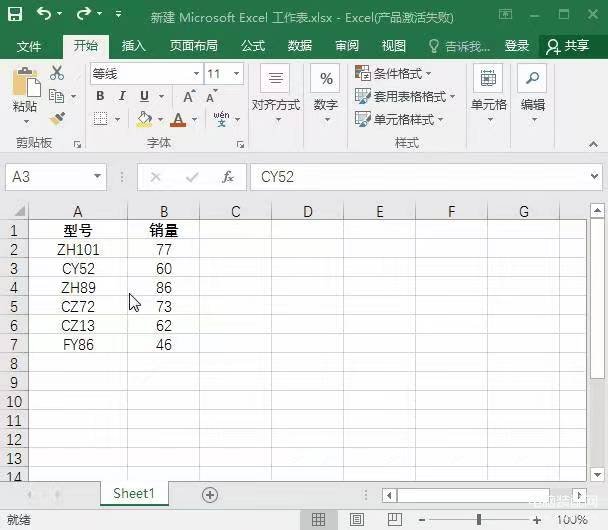Apply the yellow fill color bucket
The width and height of the screenshot is (608, 530).
pos(144,119)
